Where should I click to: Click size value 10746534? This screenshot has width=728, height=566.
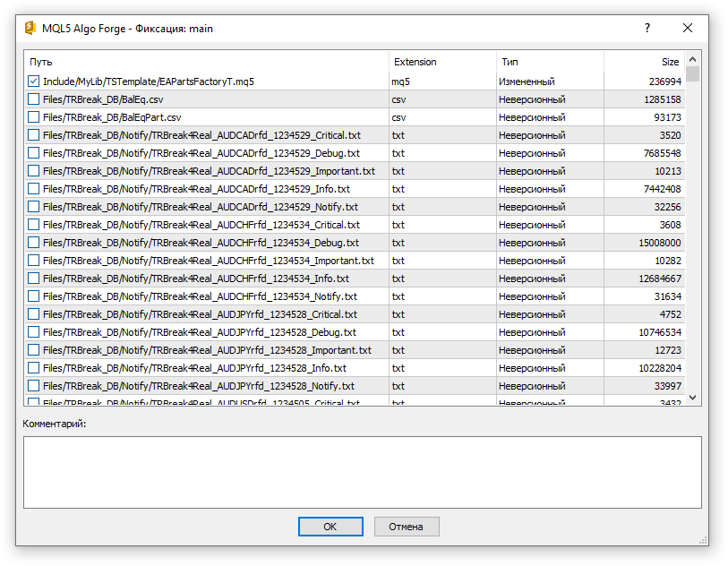[660, 332]
